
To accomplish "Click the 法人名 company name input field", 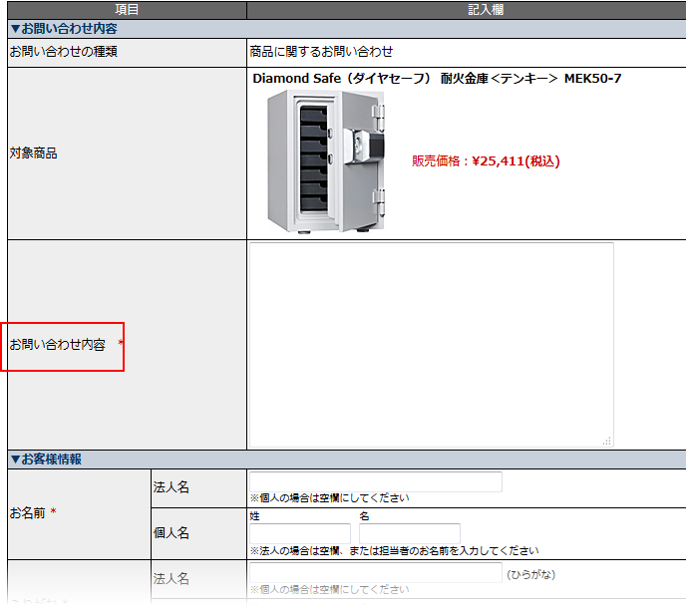I will pyautogui.click(x=375, y=481).
